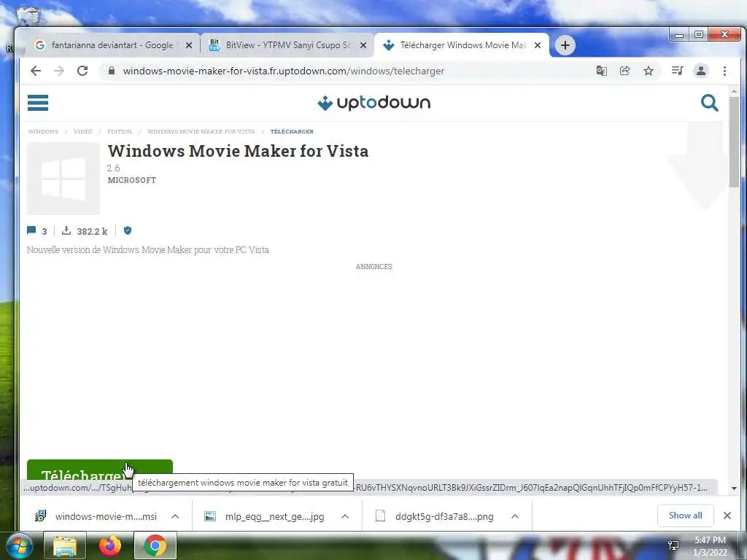The image size is (747, 560).
Task: Close the BitView YTPMV tab
Action: (363, 45)
